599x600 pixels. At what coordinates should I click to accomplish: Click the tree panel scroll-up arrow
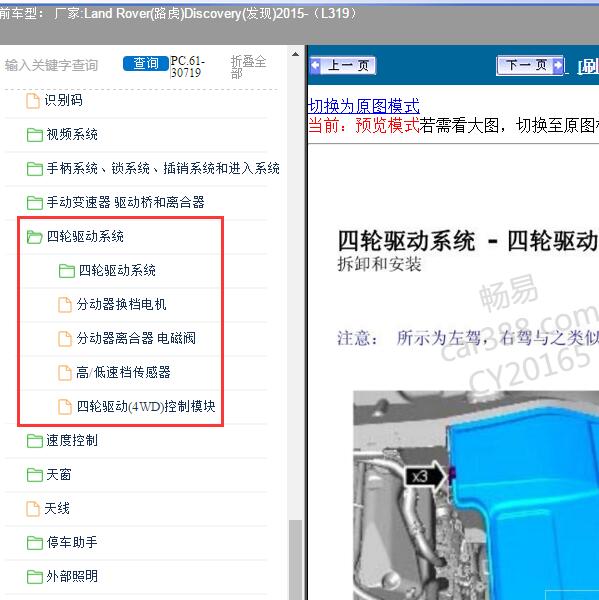(295, 54)
